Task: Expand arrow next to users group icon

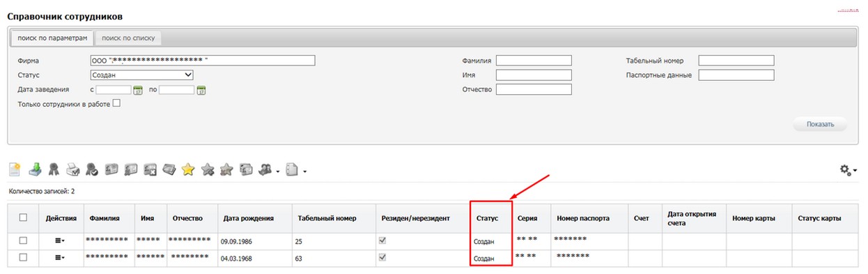Action: 277,171
